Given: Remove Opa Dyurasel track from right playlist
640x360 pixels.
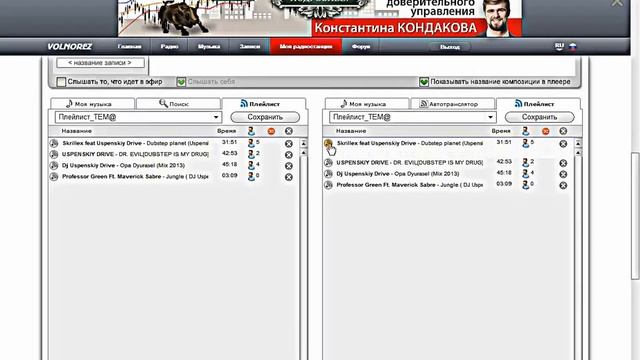Looking at the screenshot, I should pyautogui.click(x=563, y=174).
